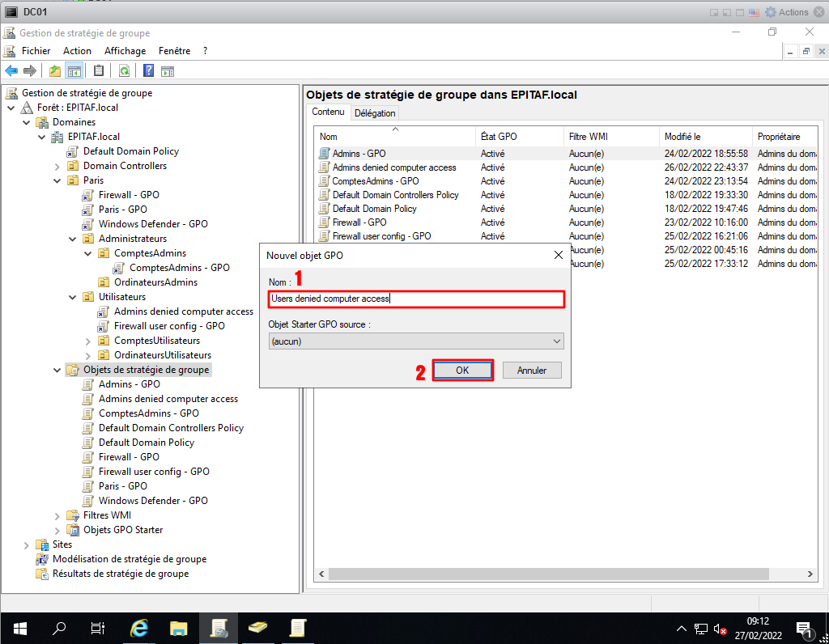Viewport: 829px width, 644px height.
Task: Toggle the show/hide console tree icon
Action: [x=74, y=71]
